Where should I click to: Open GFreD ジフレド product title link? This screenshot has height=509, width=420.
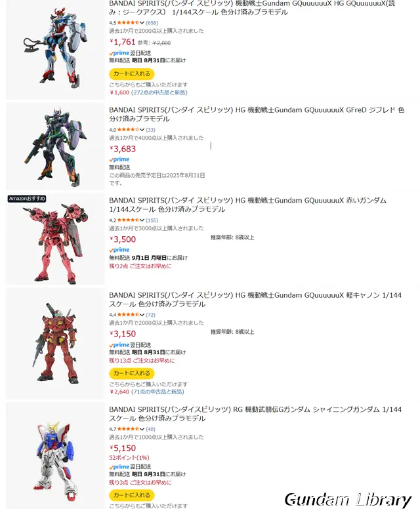(257, 114)
